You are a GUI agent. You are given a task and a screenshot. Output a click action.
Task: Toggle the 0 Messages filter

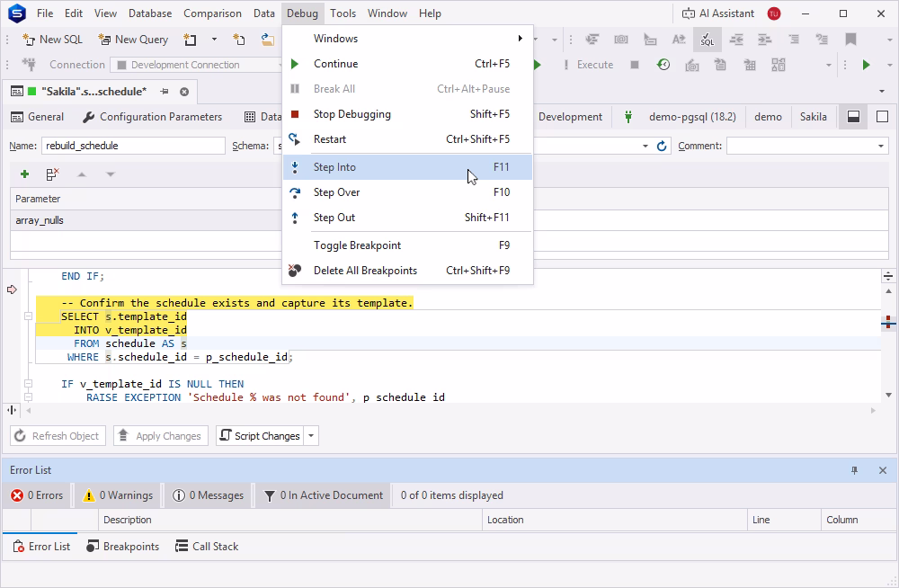click(209, 495)
